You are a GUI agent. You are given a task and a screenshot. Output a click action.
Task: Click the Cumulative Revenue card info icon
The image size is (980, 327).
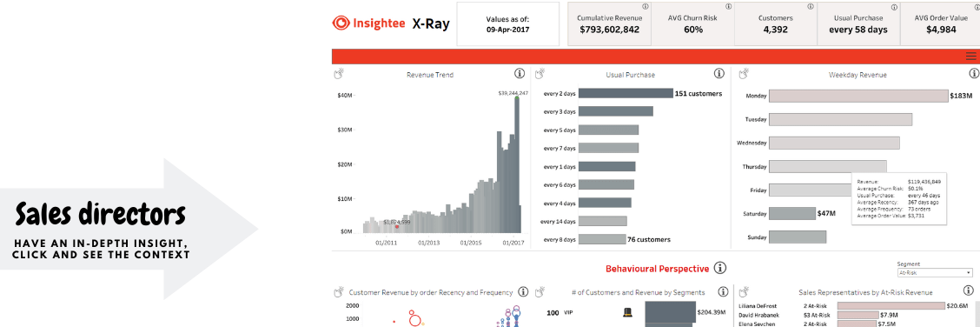click(645, 7)
